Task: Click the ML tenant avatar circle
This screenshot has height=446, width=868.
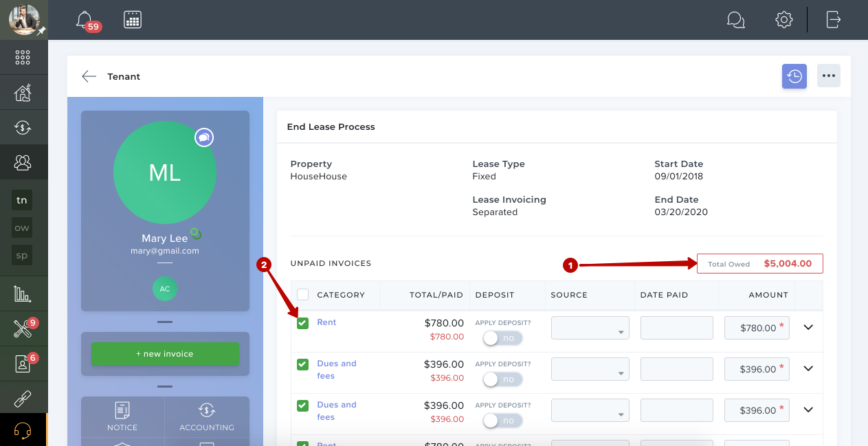Action: (x=165, y=172)
